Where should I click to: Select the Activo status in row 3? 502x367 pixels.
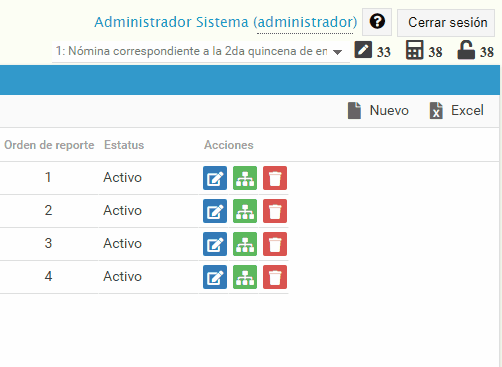pos(122,243)
